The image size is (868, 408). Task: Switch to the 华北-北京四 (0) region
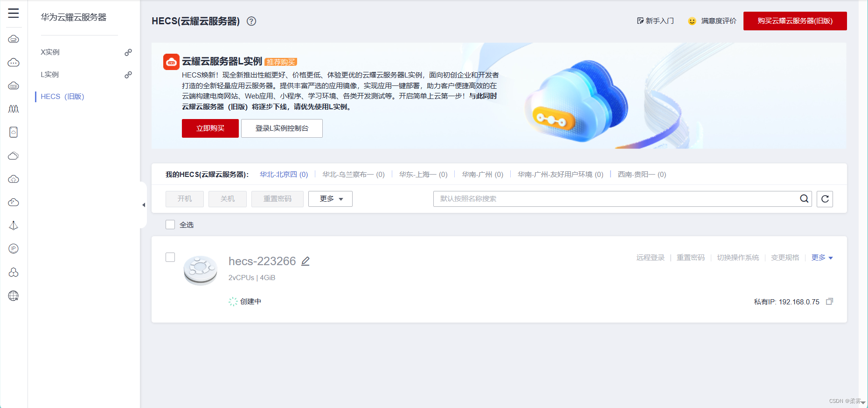[284, 175]
